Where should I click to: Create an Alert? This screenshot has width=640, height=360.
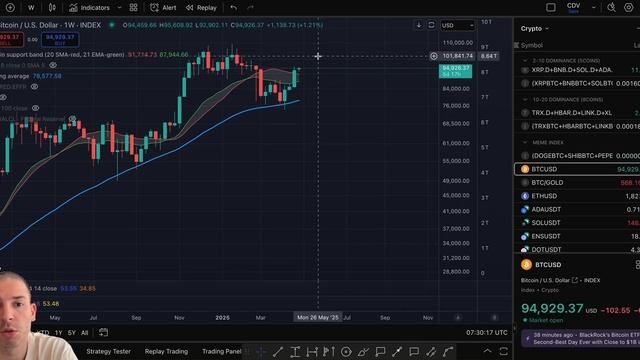163,7
